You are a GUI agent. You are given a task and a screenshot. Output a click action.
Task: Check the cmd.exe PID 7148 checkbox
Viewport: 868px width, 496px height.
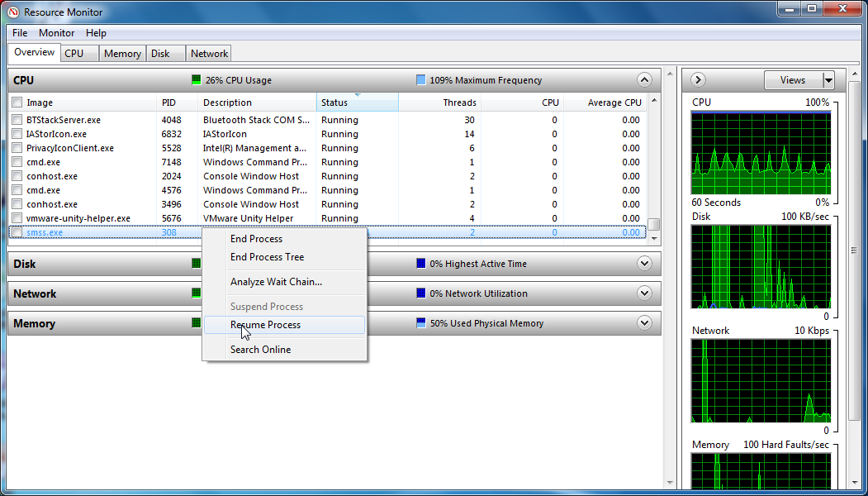[x=17, y=162]
